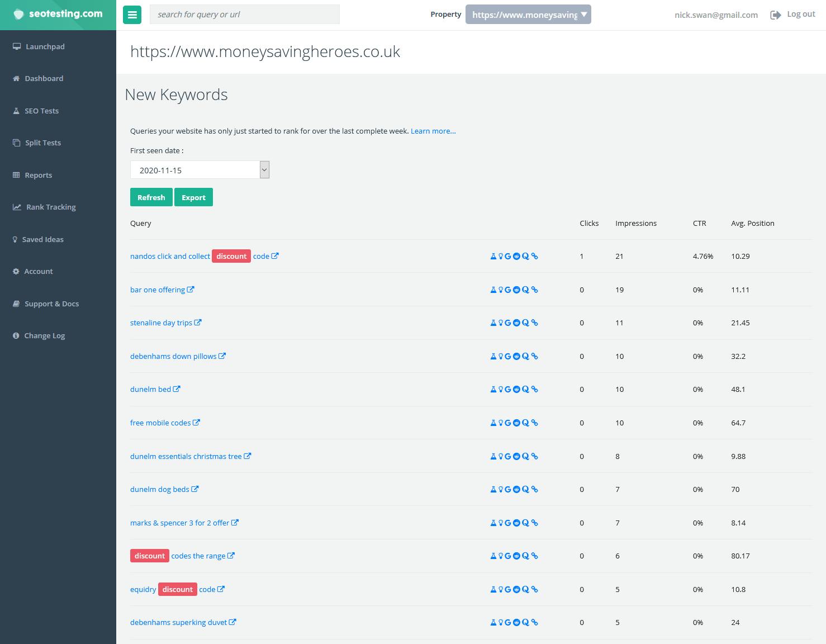Click lightbulb icon for stenaline day trips

[501, 323]
